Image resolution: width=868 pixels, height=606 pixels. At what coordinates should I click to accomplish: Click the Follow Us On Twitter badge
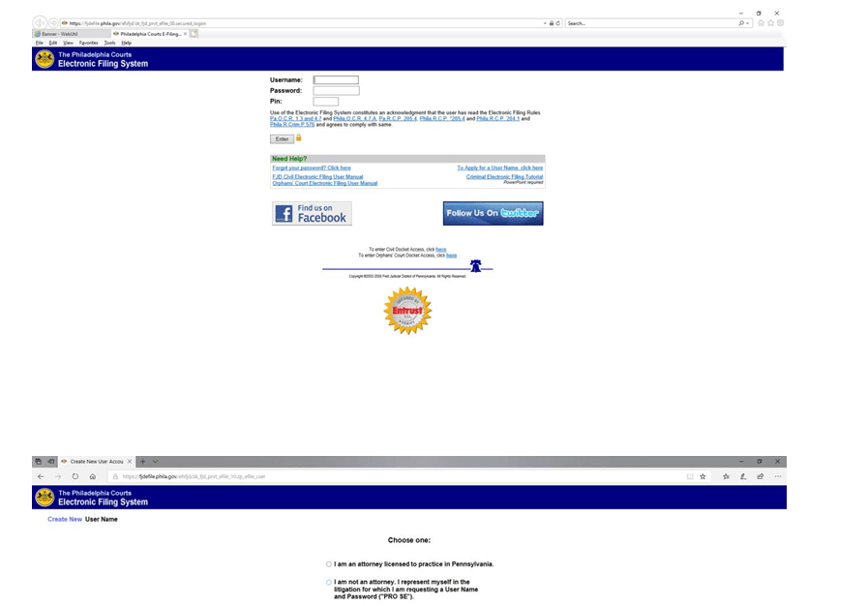[493, 212]
